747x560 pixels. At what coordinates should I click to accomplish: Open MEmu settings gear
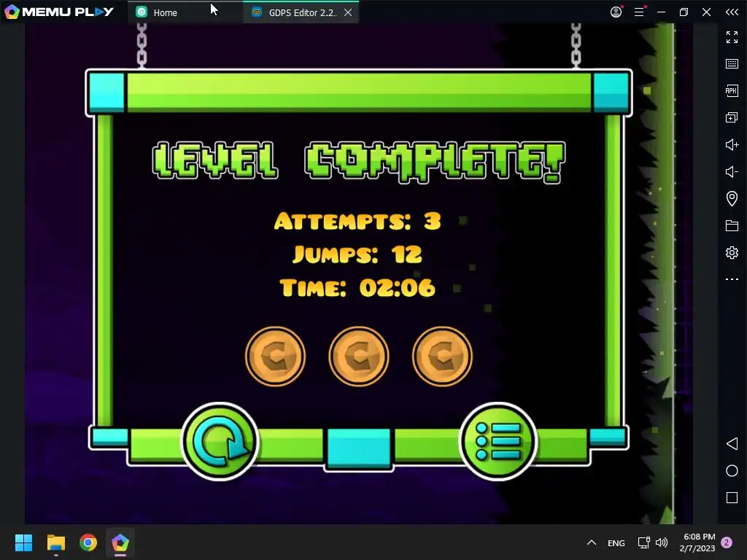coord(732,252)
